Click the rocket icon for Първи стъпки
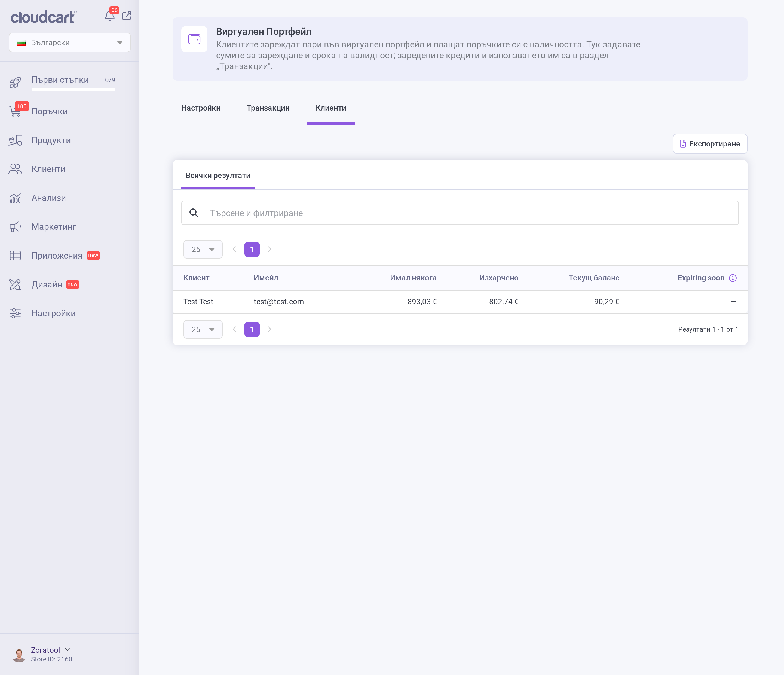 click(15, 82)
